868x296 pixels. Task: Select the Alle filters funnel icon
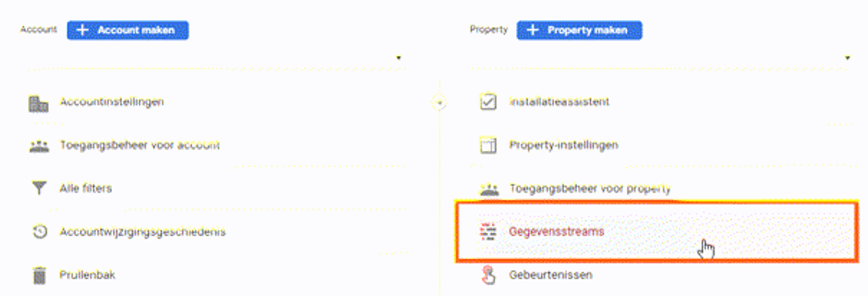tap(39, 189)
